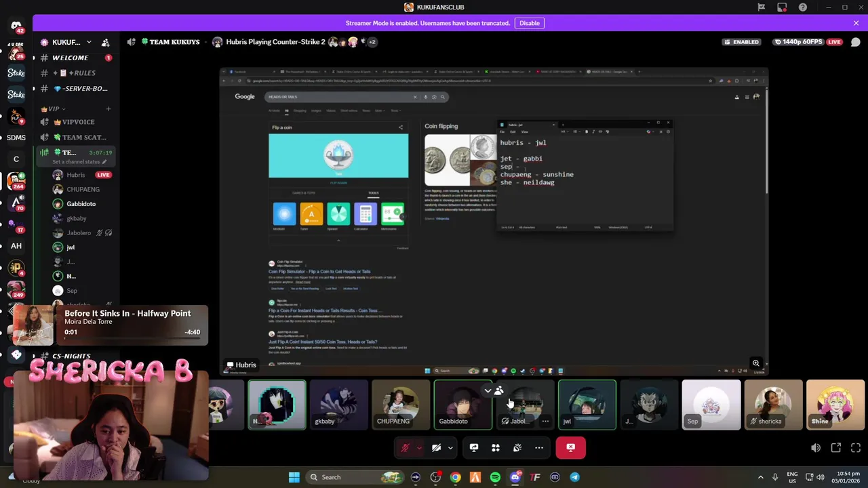Join the TEAM SCAT... voice channel
The image size is (868, 488).
tap(75, 138)
